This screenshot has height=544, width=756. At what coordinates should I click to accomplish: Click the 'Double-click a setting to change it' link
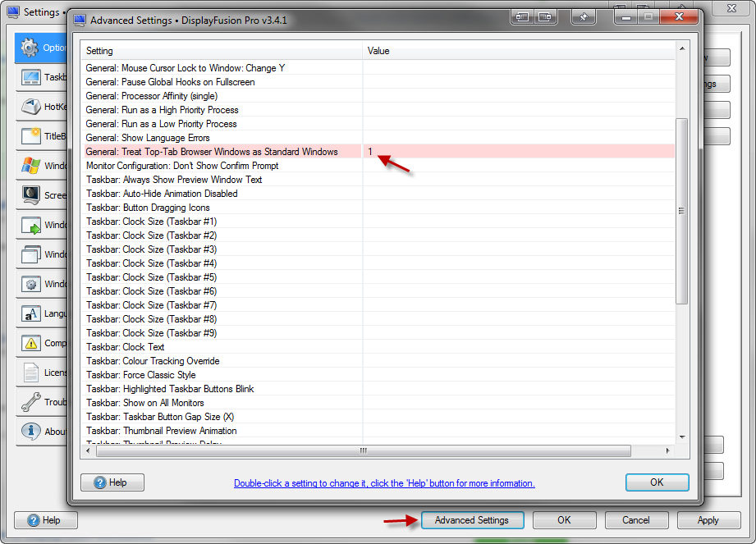[x=384, y=483]
